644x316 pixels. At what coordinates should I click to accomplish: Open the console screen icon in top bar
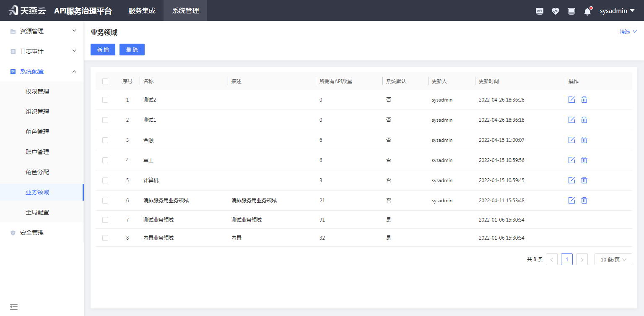[571, 11]
